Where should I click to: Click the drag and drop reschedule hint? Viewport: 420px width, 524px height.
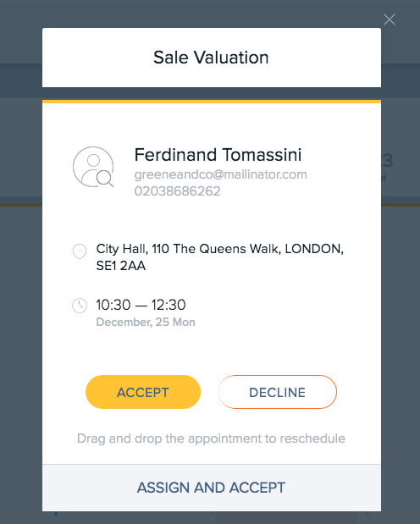pyautogui.click(x=211, y=439)
